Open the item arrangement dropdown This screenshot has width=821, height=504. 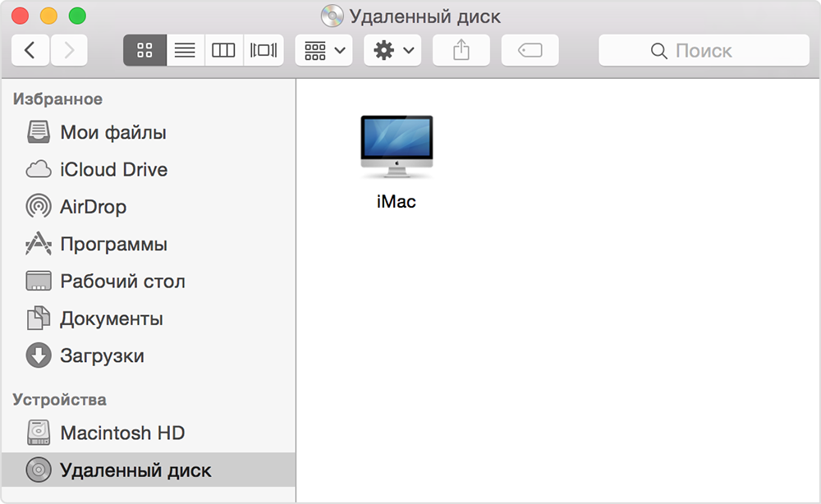pos(324,50)
